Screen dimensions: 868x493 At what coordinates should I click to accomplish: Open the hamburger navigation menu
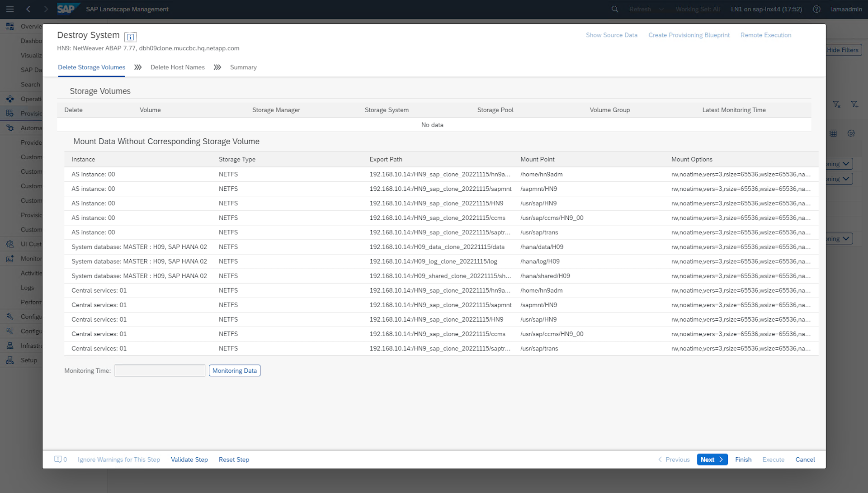[x=10, y=9]
